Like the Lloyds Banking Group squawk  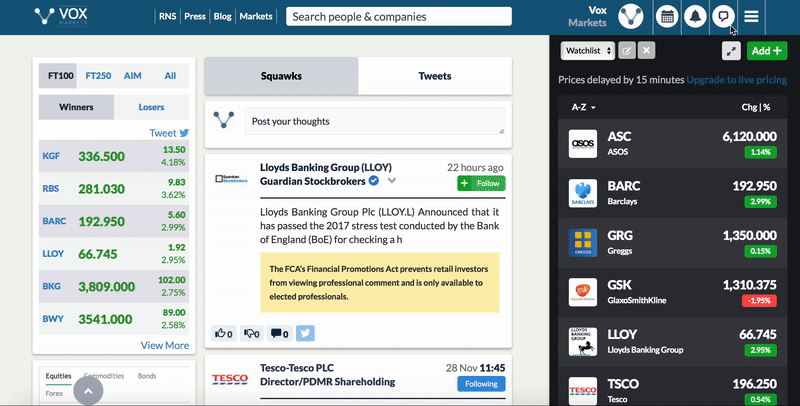[223, 333]
